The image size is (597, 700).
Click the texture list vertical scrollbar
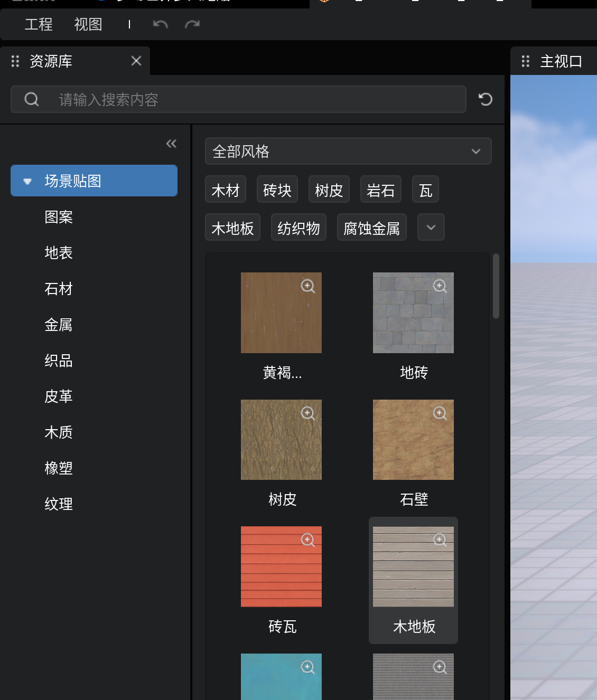tap(496, 286)
